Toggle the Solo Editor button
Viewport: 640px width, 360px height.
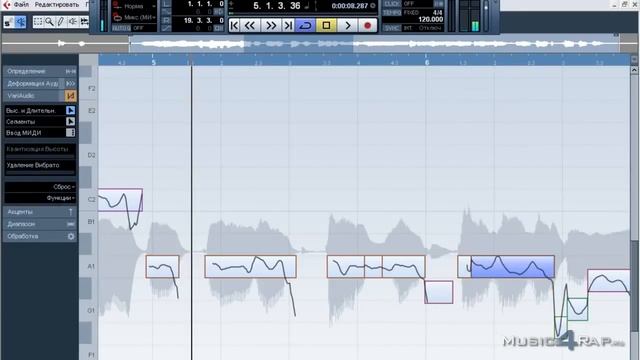8,22
